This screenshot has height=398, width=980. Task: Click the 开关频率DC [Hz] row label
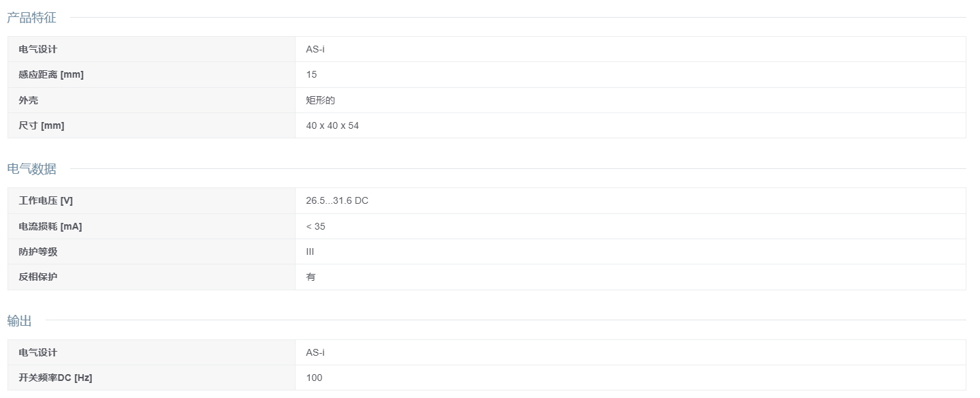tap(55, 378)
